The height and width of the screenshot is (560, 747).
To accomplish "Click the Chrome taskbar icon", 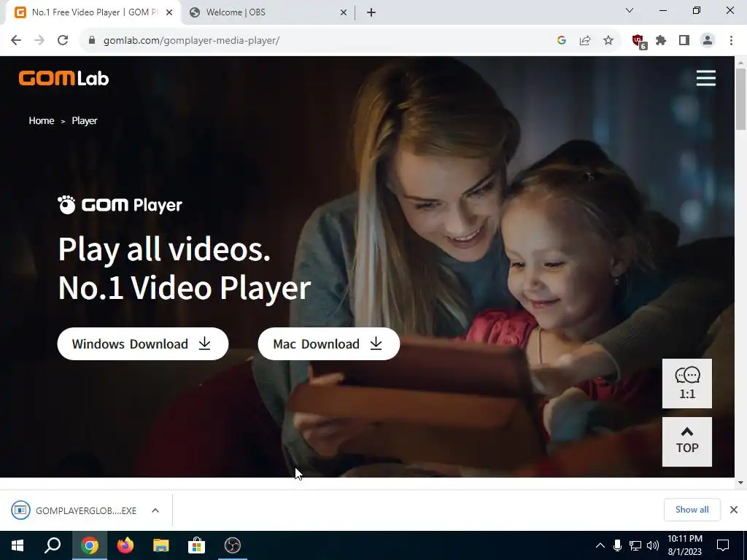I will [89, 545].
